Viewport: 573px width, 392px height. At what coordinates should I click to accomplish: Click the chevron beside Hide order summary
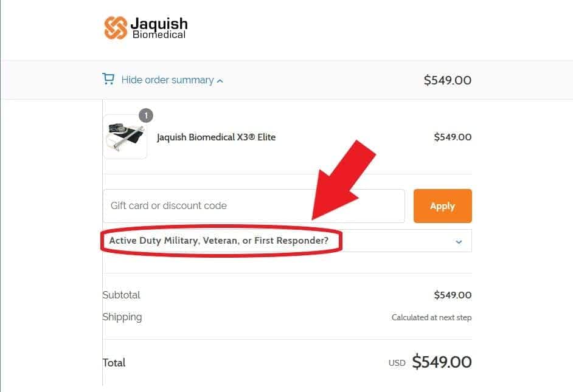[x=220, y=80]
